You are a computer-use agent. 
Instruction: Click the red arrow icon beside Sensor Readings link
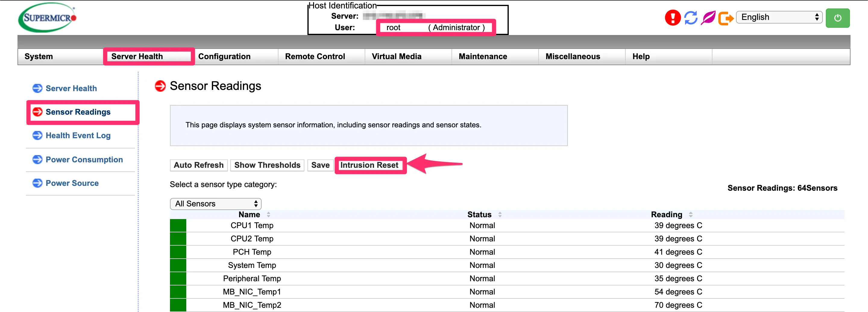pos(37,112)
